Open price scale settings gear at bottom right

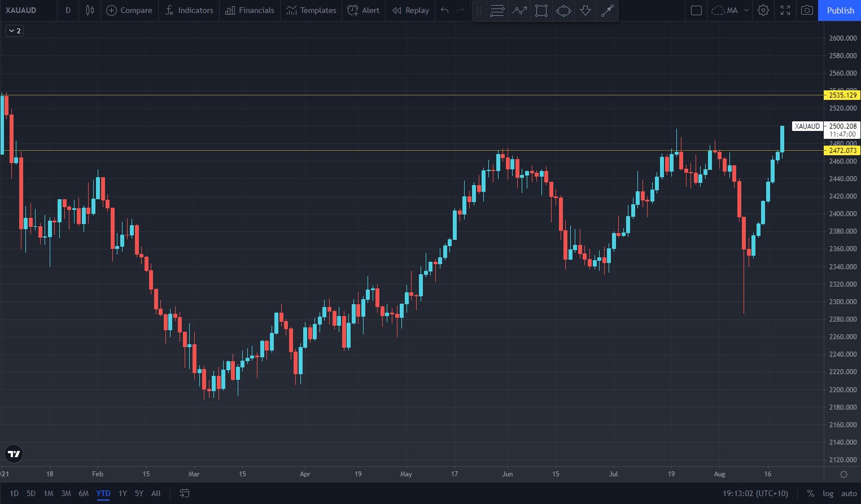click(x=843, y=474)
